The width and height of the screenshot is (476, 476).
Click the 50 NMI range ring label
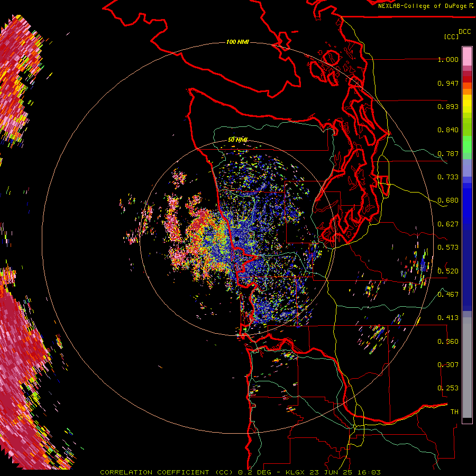(237, 140)
